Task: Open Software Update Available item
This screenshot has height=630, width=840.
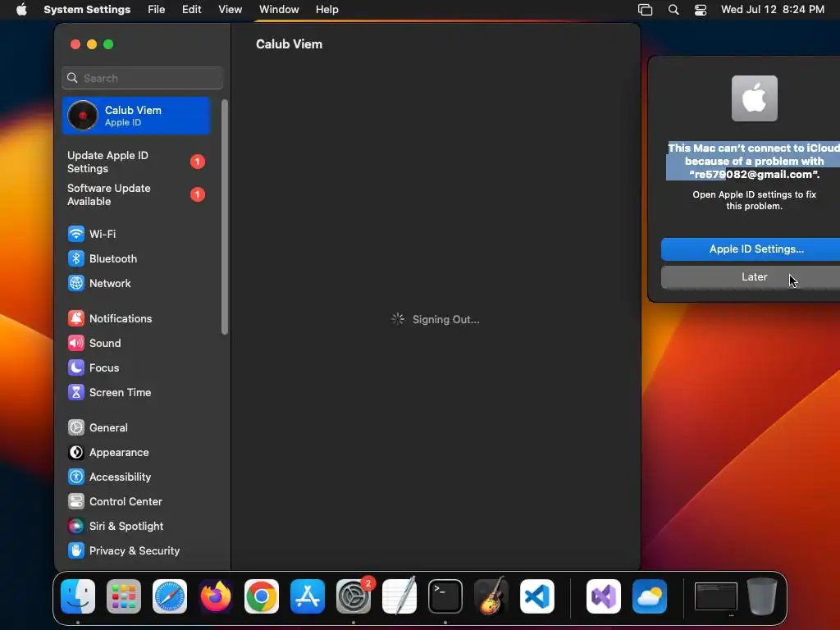Action: click(x=136, y=195)
